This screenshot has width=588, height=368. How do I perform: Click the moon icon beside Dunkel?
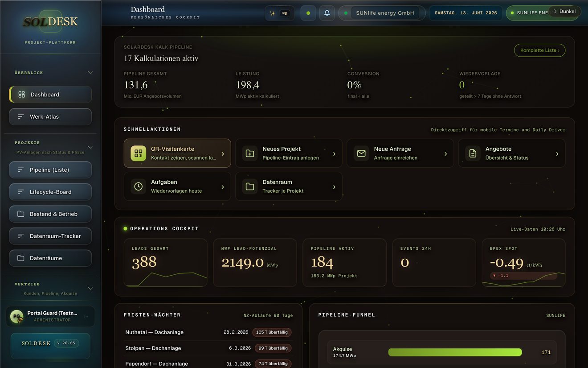point(555,12)
